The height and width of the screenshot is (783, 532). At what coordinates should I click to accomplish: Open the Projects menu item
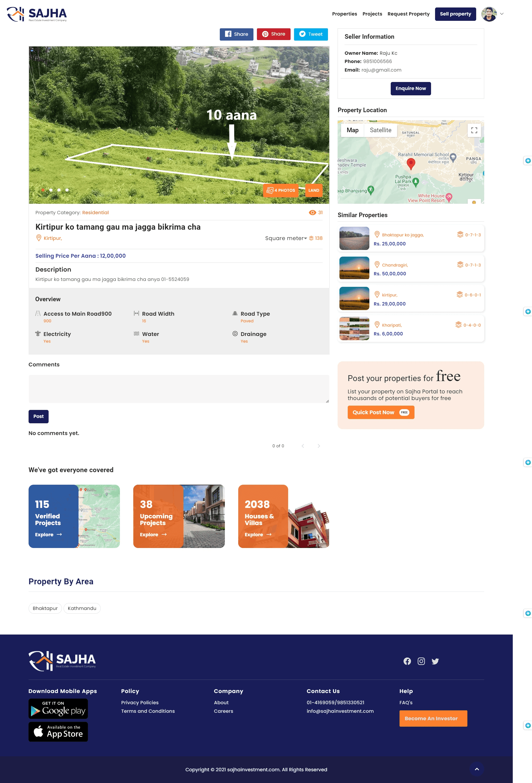[x=372, y=14]
